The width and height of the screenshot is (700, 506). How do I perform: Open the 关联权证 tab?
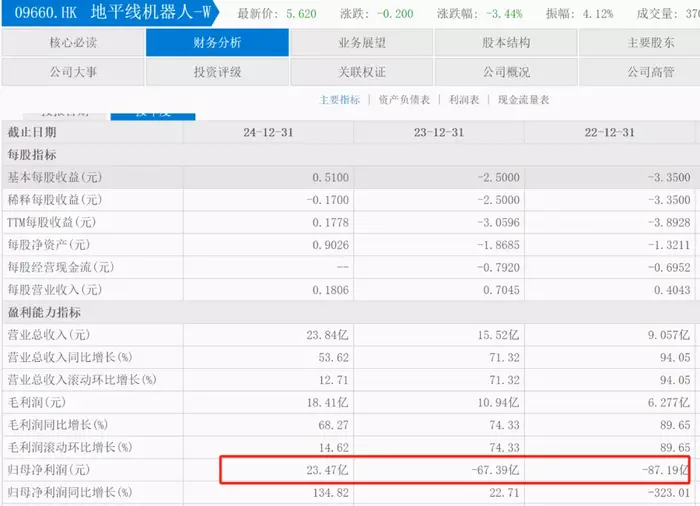pos(361,72)
